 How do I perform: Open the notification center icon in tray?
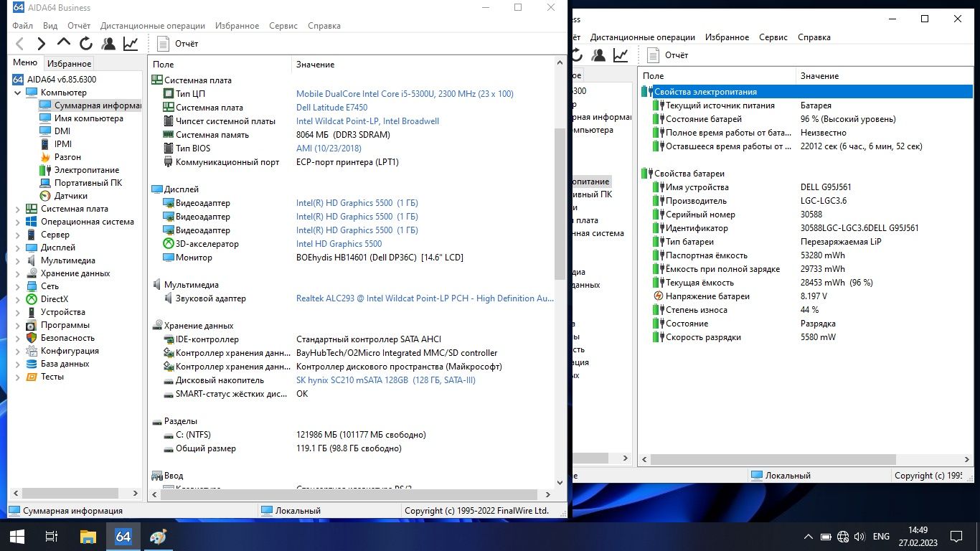pos(956,536)
